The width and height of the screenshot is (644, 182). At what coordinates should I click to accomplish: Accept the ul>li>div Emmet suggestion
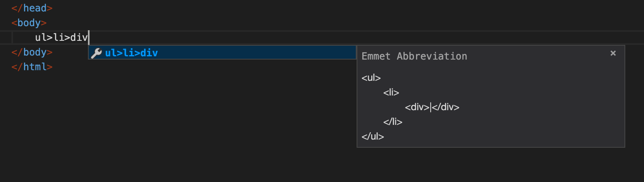(x=222, y=53)
